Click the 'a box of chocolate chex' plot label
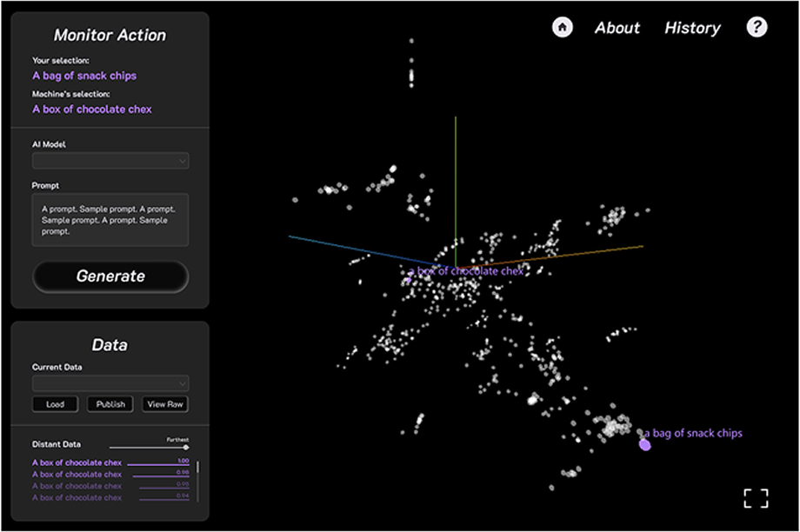The height and width of the screenshot is (532, 800). pos(466,271)
